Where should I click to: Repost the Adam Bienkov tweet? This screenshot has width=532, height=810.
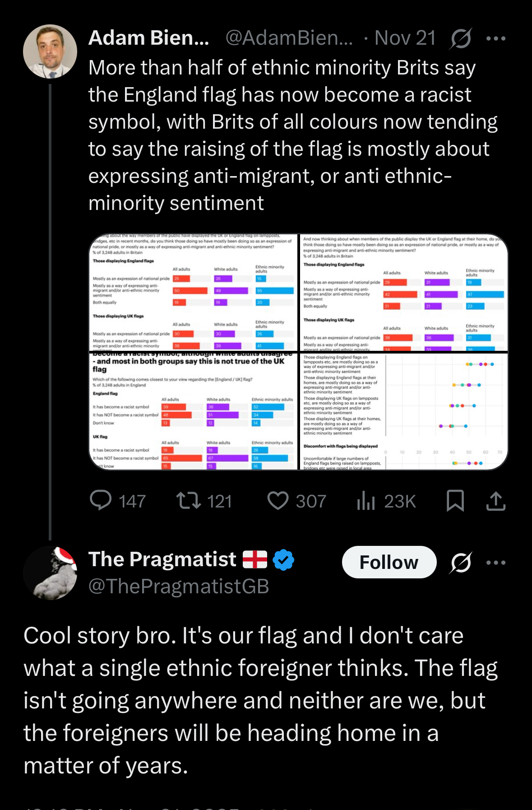pyautogui.click(x=189, y=500)
